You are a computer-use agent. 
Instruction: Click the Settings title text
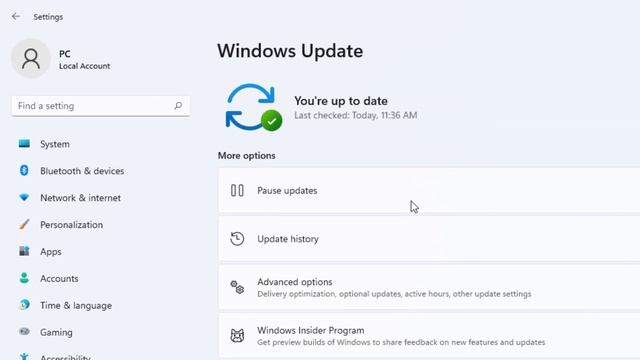48,17
